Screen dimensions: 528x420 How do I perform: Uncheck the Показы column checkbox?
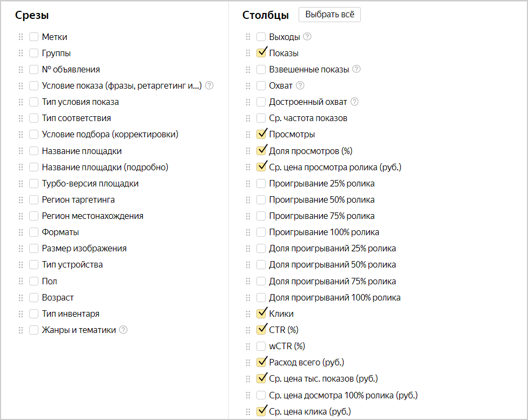(x=261, y=53)
